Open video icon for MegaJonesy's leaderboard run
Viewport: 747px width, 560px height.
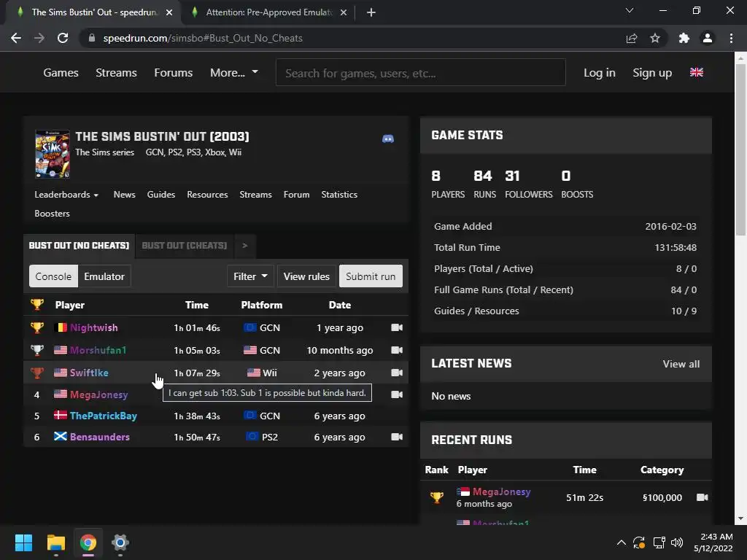click(x=397, y=394)
